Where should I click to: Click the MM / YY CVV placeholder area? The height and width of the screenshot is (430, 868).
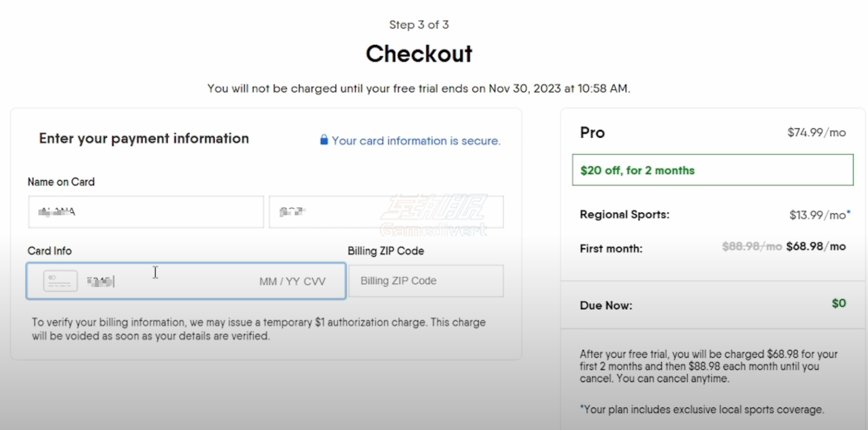(292, 282)
